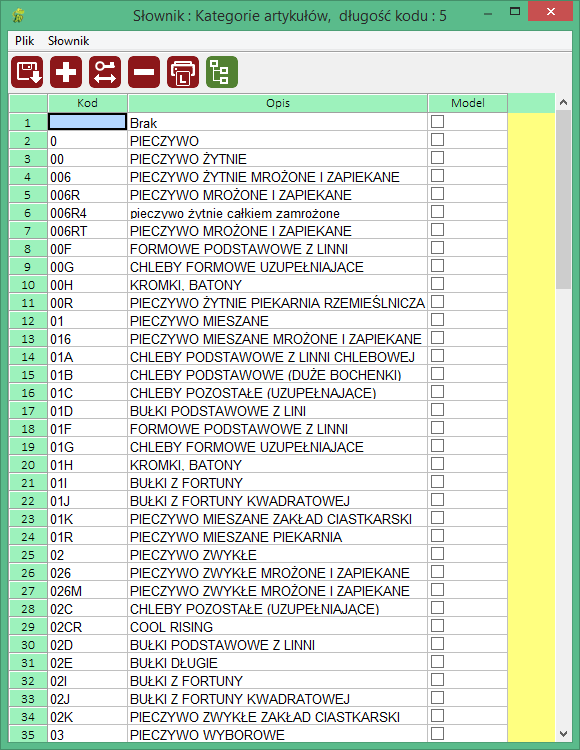580x750 pixels.
Task: Remove entry with red minus icon
Action: click(x=144, y=72)
